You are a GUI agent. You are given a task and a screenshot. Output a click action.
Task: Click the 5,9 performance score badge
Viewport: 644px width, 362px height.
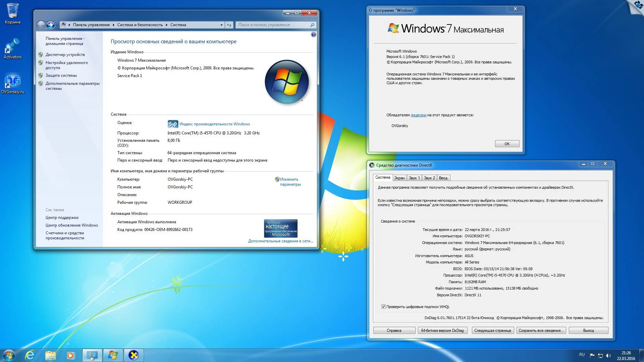tap(172, 124)
